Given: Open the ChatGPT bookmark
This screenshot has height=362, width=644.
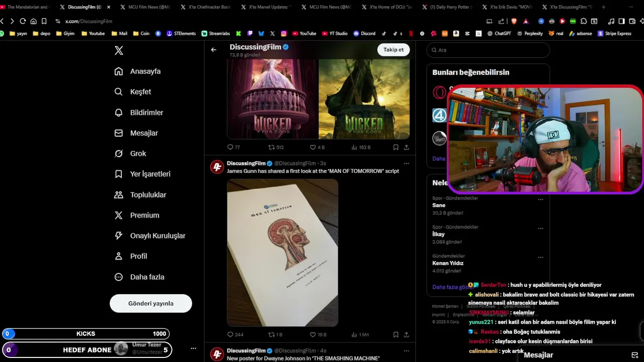Looking at the screenshot, I should [499, 34].
